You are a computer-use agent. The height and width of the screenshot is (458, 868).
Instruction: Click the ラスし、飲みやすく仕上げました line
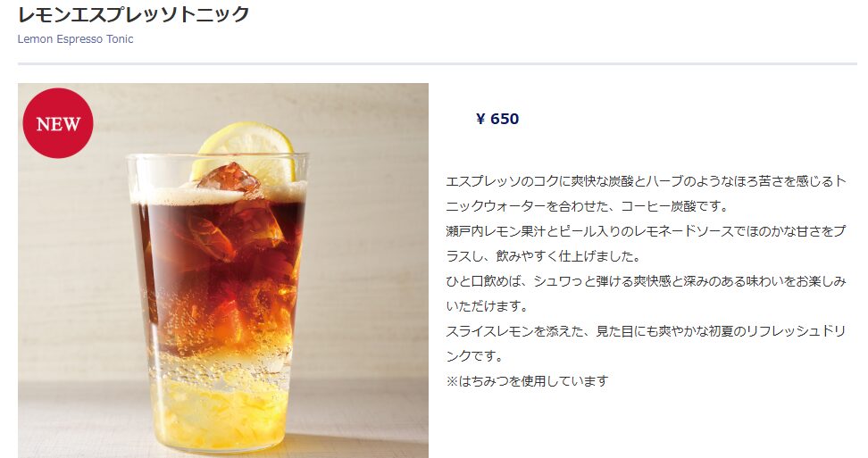tap(544, 256)
